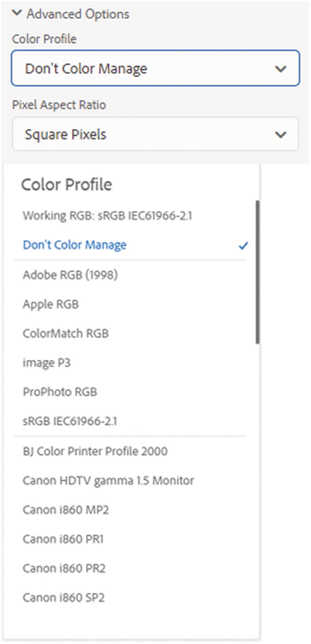This screenshot has width=311, height=644.
Task: Click the checkmark beside Don't Color Manage
Action: click(x=244, y=245)
